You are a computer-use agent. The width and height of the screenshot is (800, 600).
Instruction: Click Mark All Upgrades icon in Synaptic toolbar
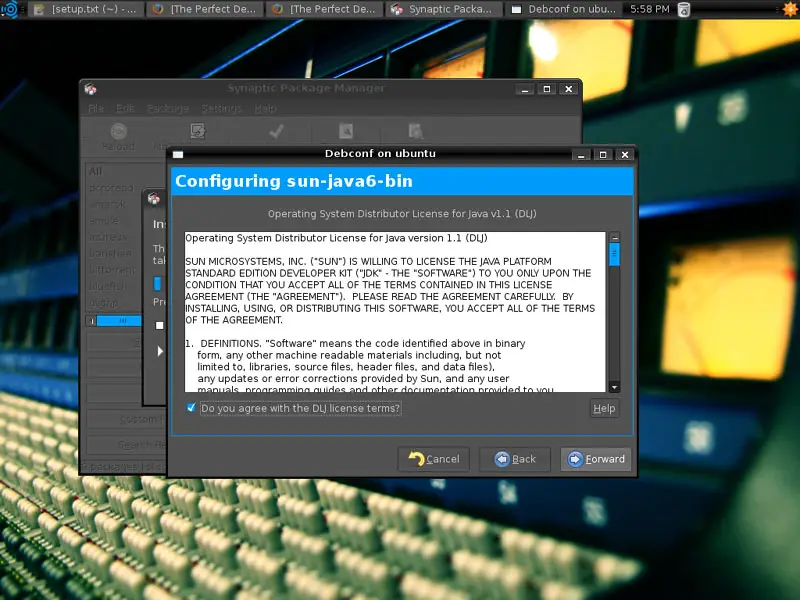click(x=197, y=131)
